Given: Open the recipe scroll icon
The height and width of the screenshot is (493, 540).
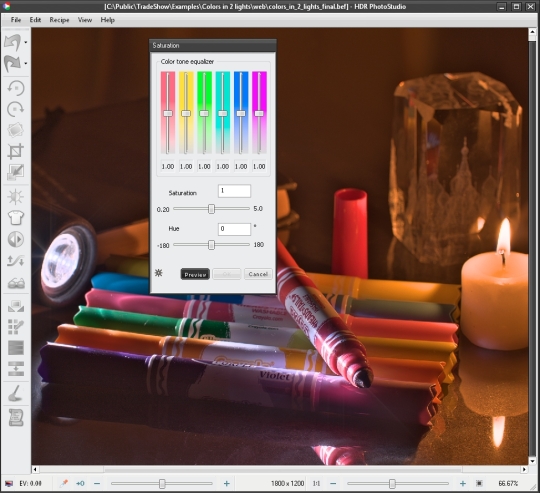Looking at the screenshot, I should [x=15, y=417].
